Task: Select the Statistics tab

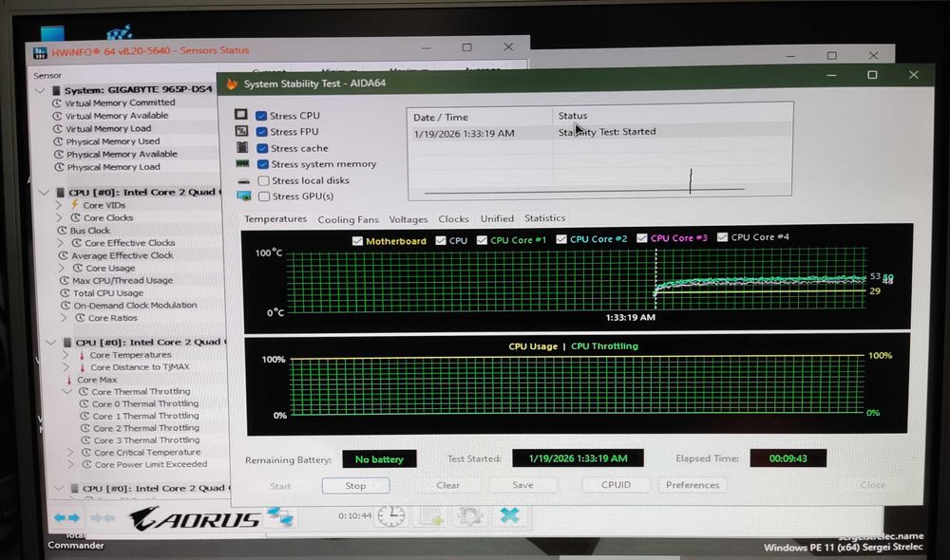Action: tap(544, 218)
